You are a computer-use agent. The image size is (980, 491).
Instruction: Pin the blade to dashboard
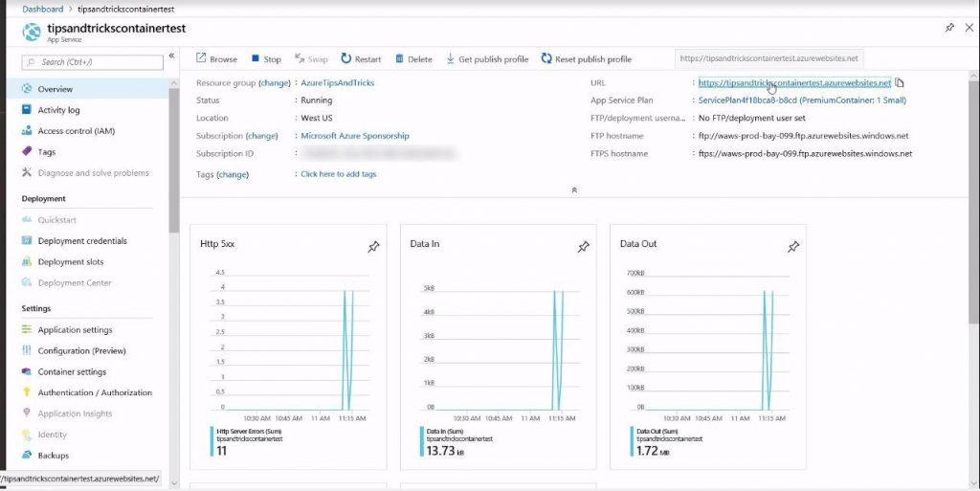(949, 28)
